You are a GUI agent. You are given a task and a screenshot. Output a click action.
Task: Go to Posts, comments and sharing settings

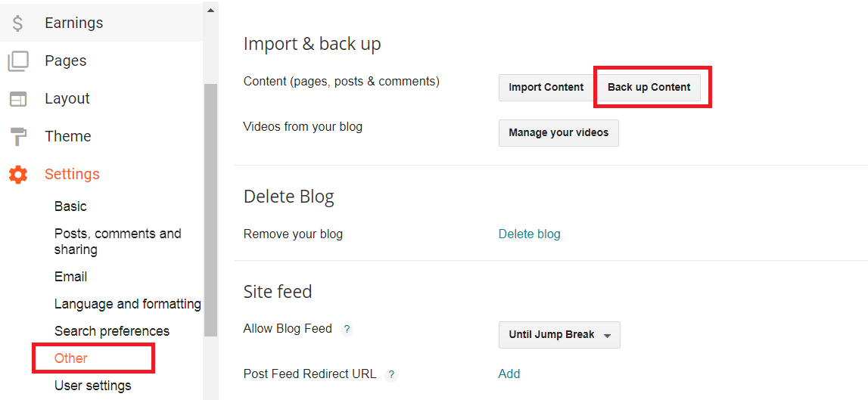click(117, 241)
